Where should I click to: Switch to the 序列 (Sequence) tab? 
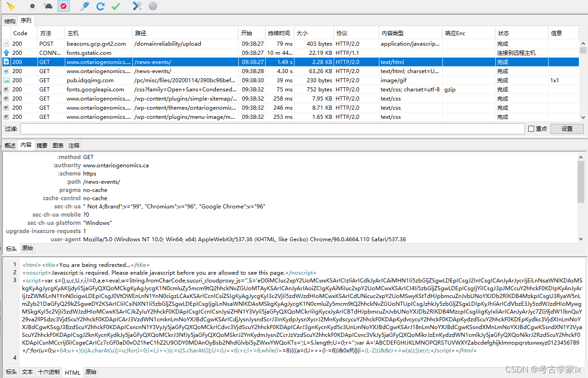point(26,21)
